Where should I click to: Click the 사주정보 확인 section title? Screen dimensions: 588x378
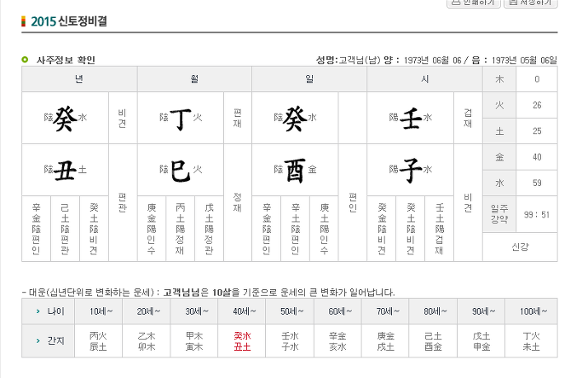pos(66,60)
